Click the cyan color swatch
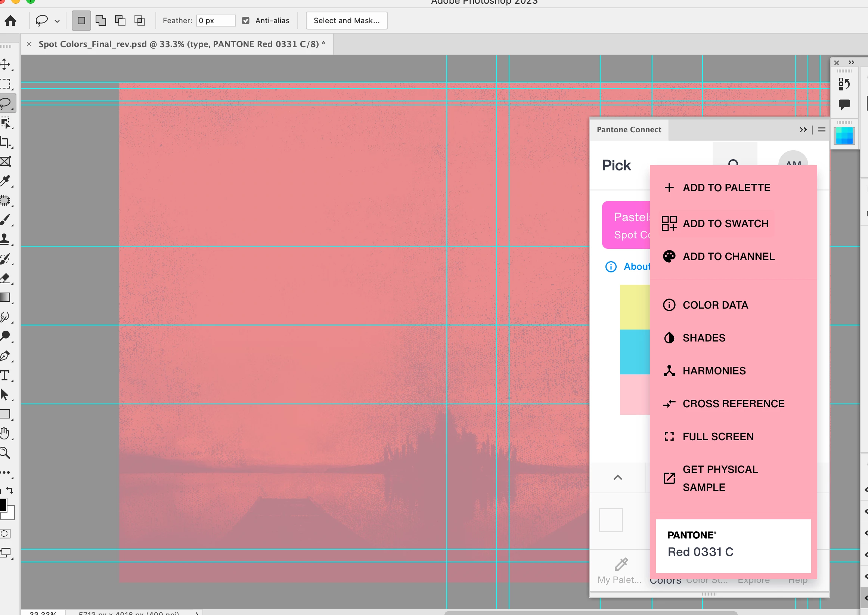The height and width of the screenshot is (615, 868). click(x=635, y=352)
